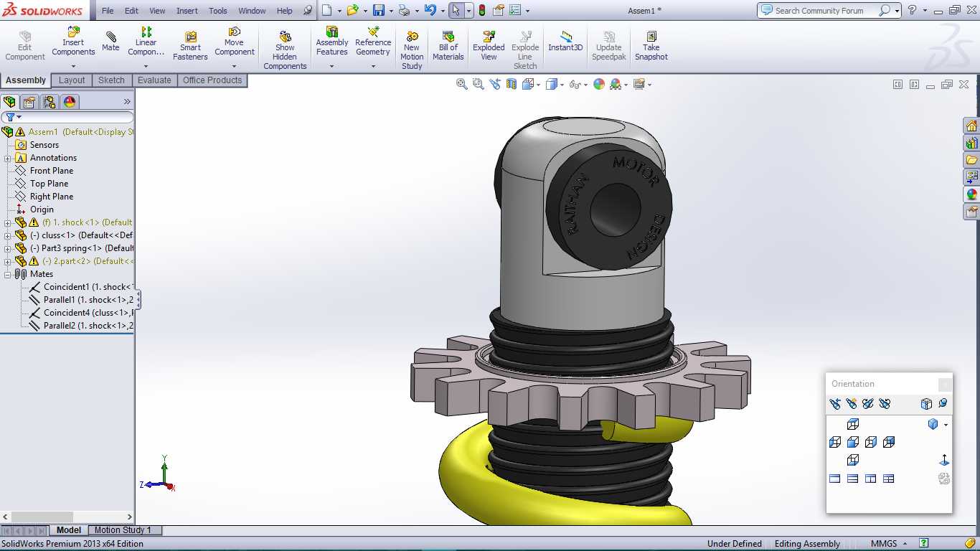Viewport: 980px width, 551px height.
Task: Click the Rebuild traffic light icon
Action: click(x=481, y=10)
